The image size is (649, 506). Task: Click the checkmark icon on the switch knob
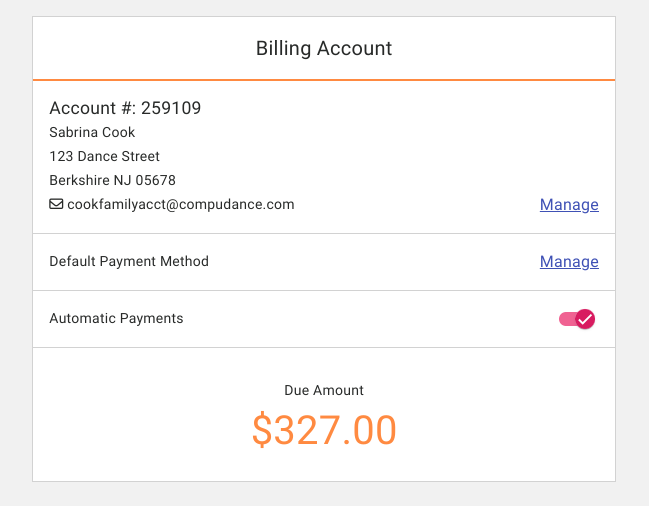coord(586,319)
